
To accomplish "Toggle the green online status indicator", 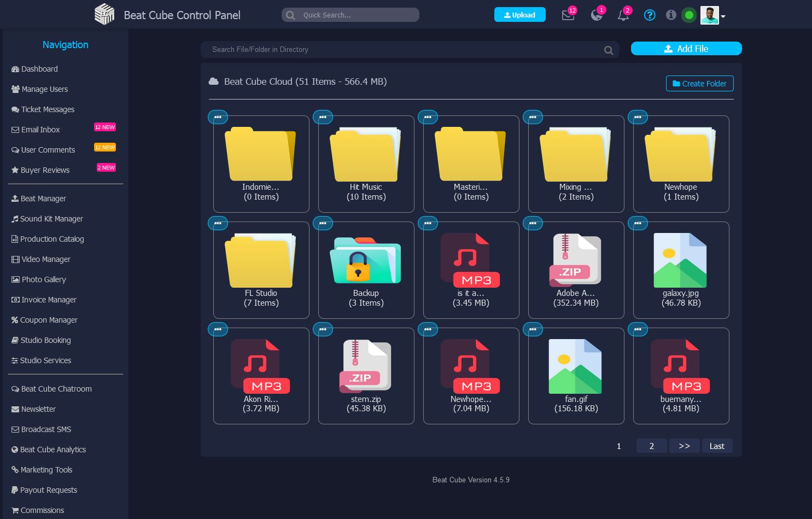I will pos(689,15).
